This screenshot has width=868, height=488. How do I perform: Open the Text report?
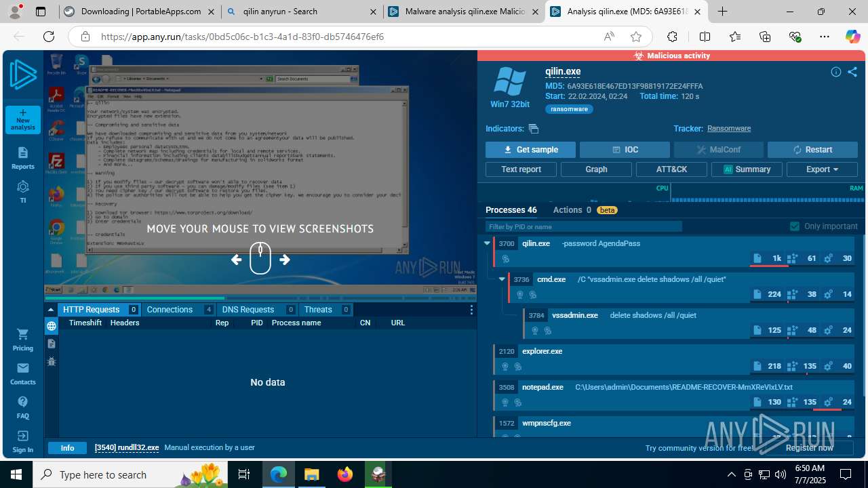[x=521, y=169]
